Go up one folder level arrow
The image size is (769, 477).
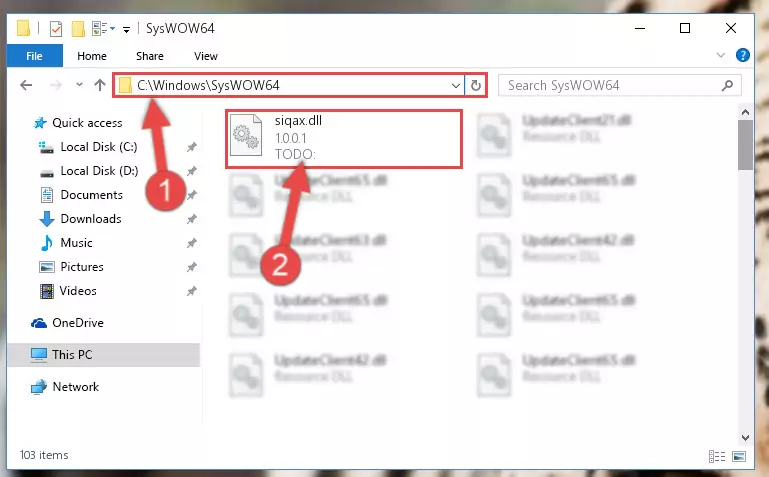[100, 85]
